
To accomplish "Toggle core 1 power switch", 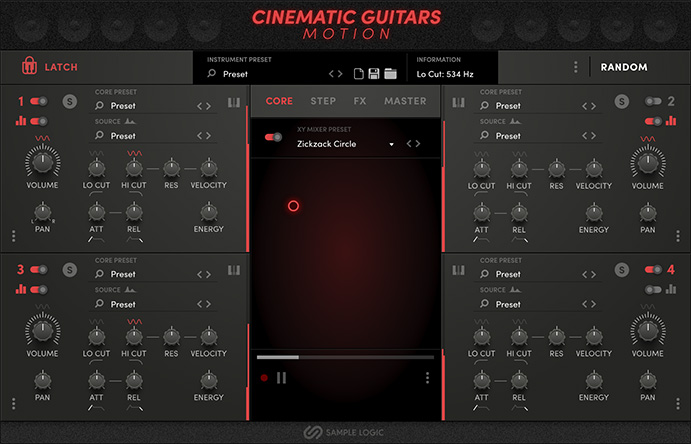I will click(x=39, y=101).
